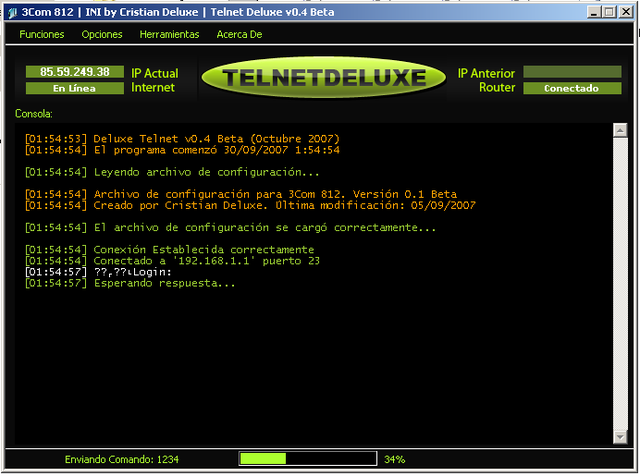
Task: Open the Funciones menu
Action: tap(42, 34)
